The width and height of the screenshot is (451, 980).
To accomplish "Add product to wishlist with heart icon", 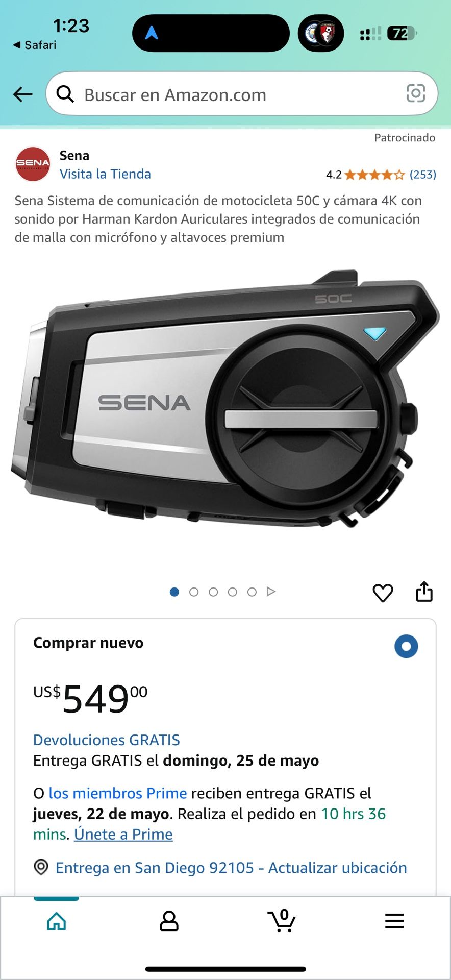I will pyautogui.click(x=383, y=593).
